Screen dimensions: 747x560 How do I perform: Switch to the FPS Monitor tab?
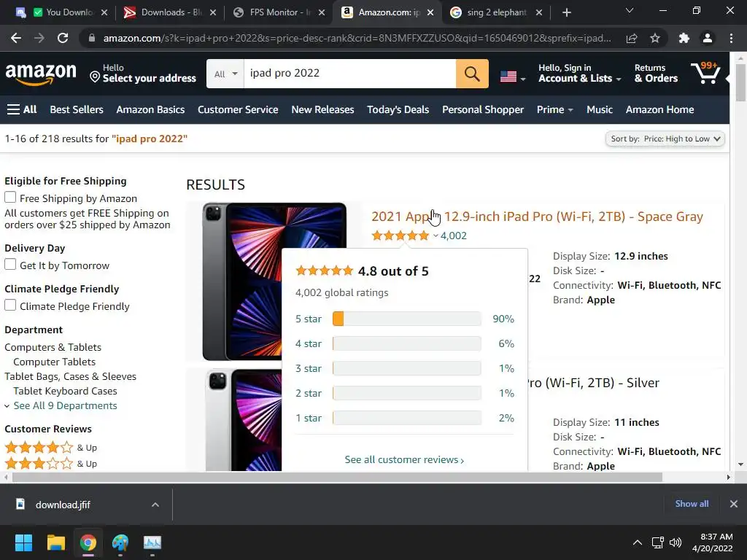tap(279, 13)
